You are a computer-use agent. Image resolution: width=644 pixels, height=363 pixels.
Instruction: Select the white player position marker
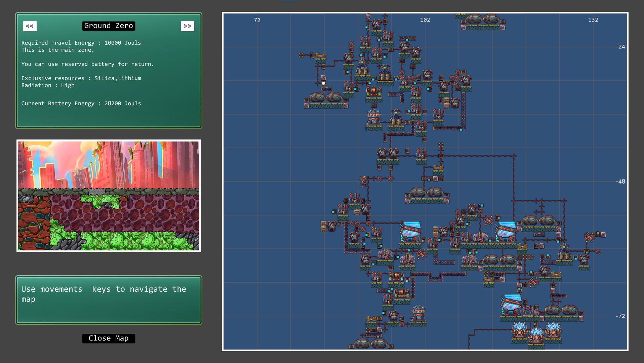[323, 83]
